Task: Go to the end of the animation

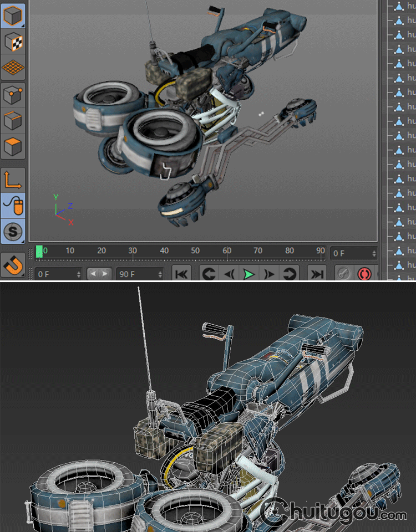Action: coord(316,274)
